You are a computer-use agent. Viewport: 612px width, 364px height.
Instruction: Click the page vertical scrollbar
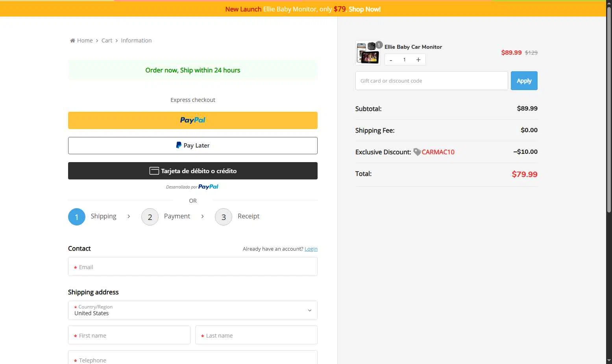click(x=609, y=110)
